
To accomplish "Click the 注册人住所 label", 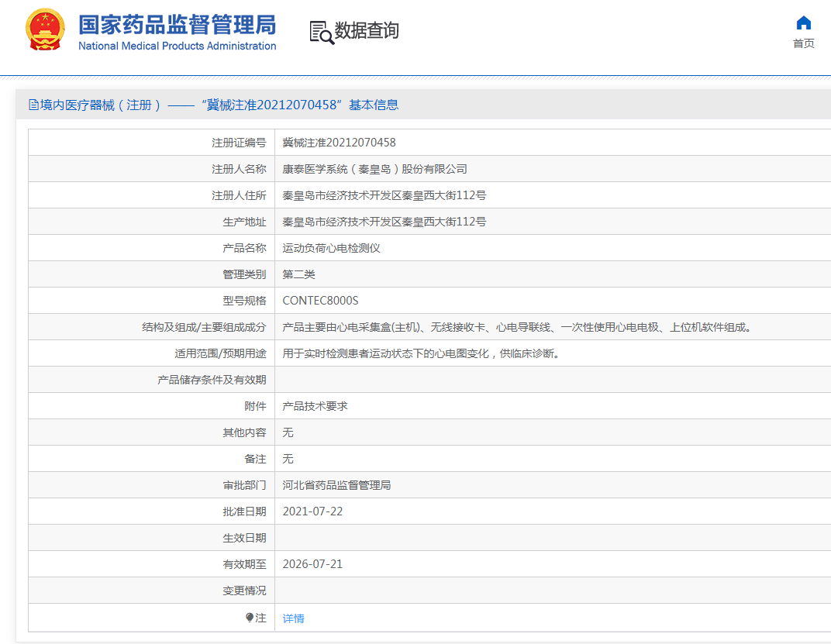I will [239, 195].
